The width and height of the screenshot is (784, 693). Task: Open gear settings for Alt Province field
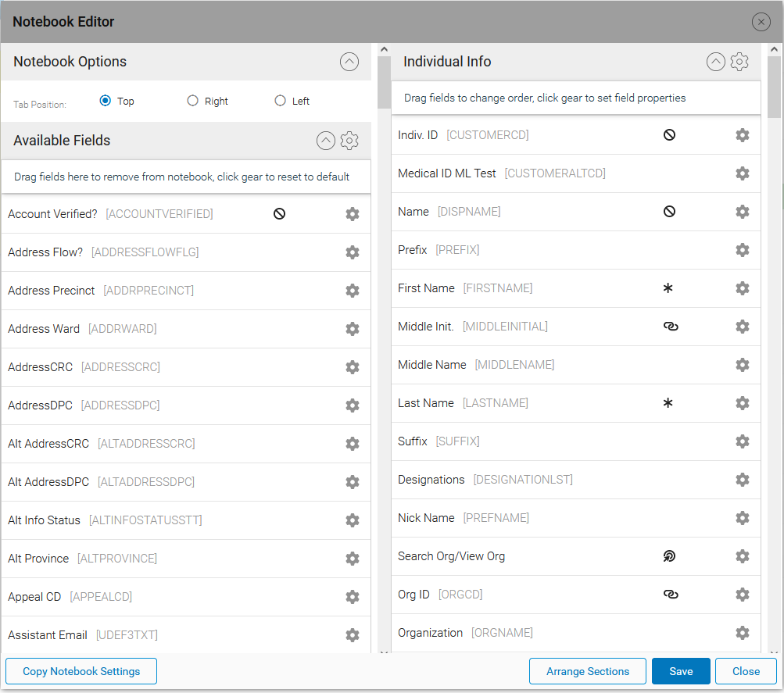click(x=353, y=559)
